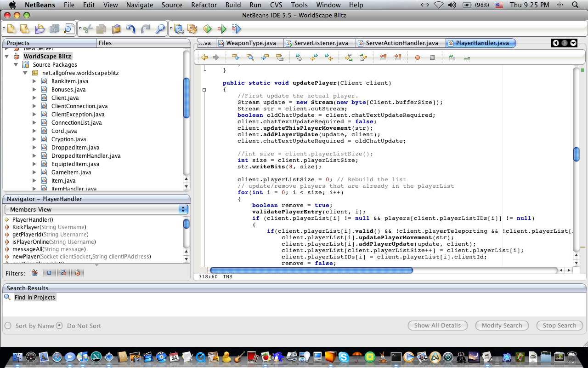Click Finder icon in the Dock

pyautogui.click(x=17, y=357)
